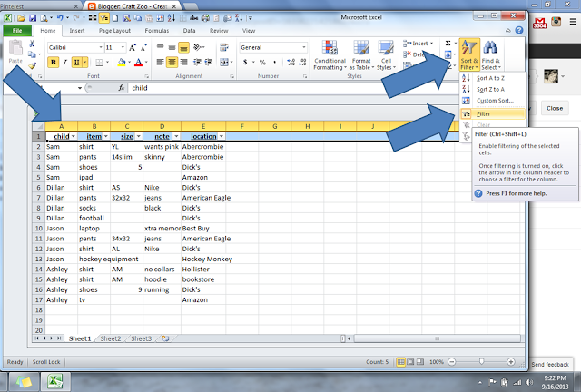Viewport: 581px width, 392px height.
Task: Click the zoom slider handle
Action: coord(481,361)
